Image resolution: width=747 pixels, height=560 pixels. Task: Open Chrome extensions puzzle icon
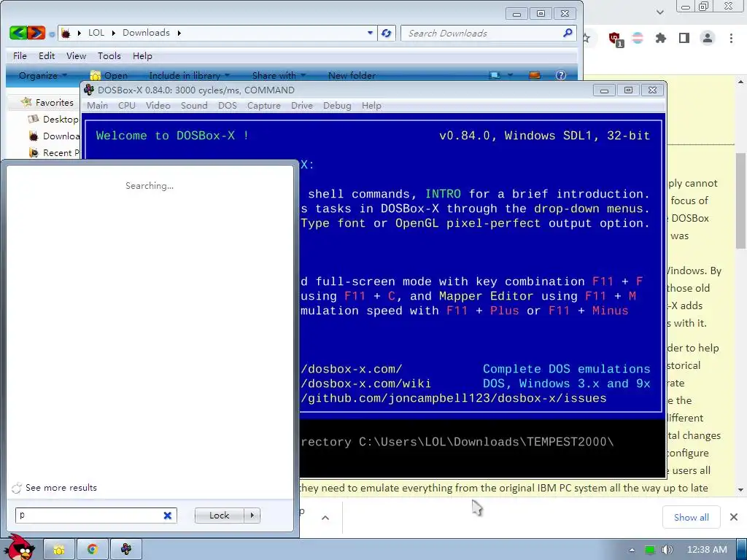coord(661,38)
